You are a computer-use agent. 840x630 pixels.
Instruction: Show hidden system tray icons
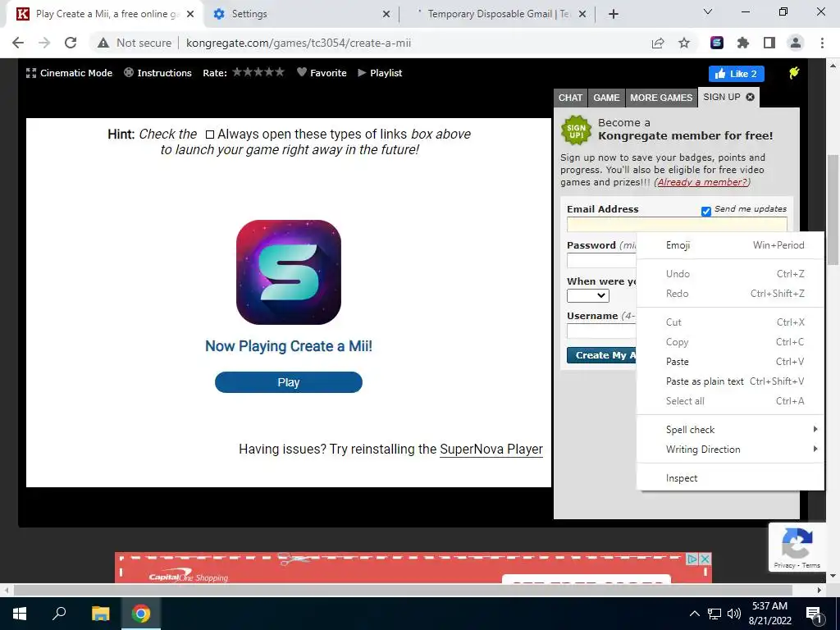[x=694, y=614]
